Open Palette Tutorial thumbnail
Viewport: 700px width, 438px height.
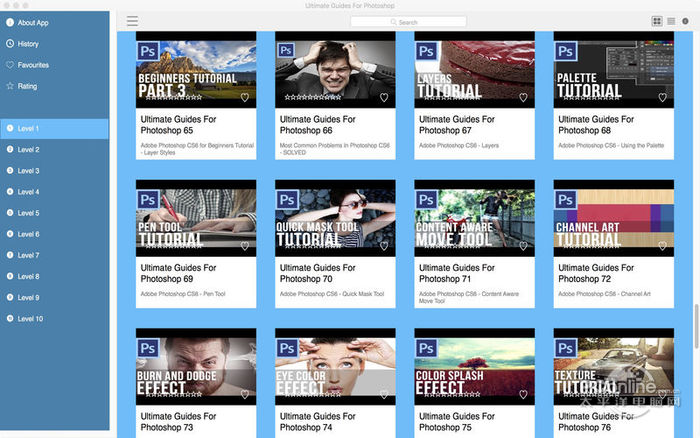[614, 69]
